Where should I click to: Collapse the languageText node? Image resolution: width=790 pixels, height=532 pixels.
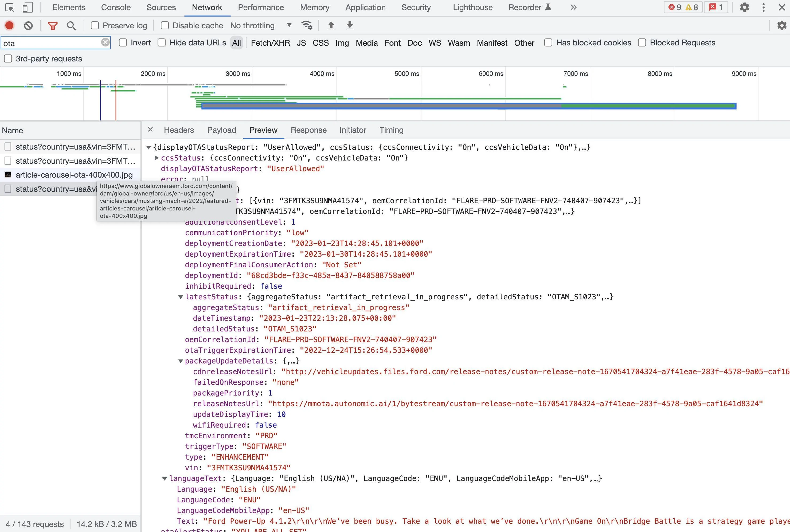coord(165,478)
